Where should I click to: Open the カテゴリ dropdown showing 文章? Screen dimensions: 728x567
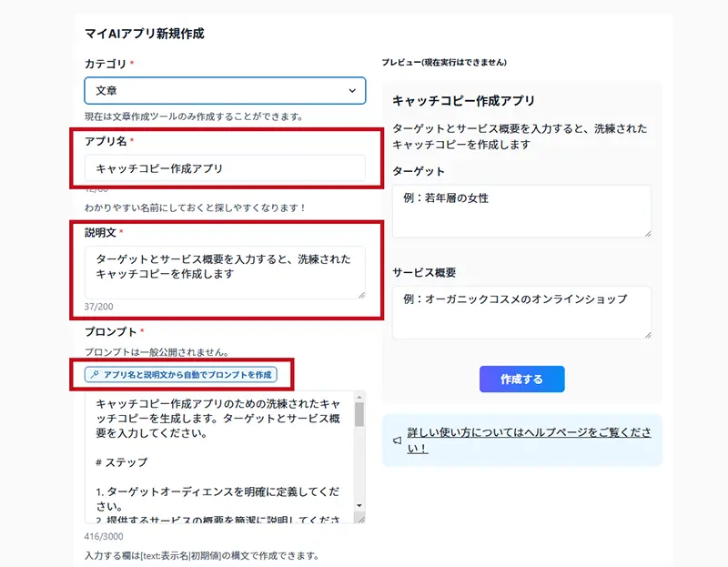(225, 90)
